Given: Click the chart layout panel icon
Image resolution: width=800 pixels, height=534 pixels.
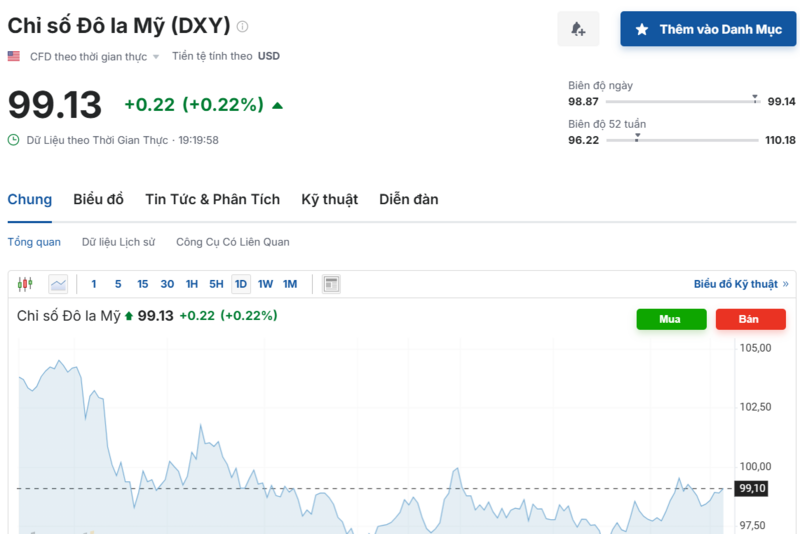Looking at the screenshot, I should tap(331, 284).
